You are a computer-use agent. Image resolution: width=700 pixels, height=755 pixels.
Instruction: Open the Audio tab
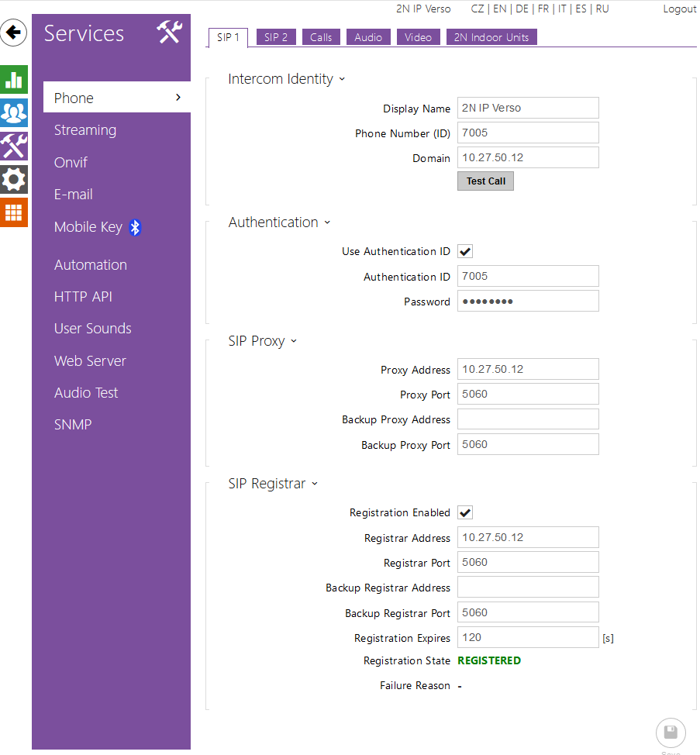click(368, 37)
